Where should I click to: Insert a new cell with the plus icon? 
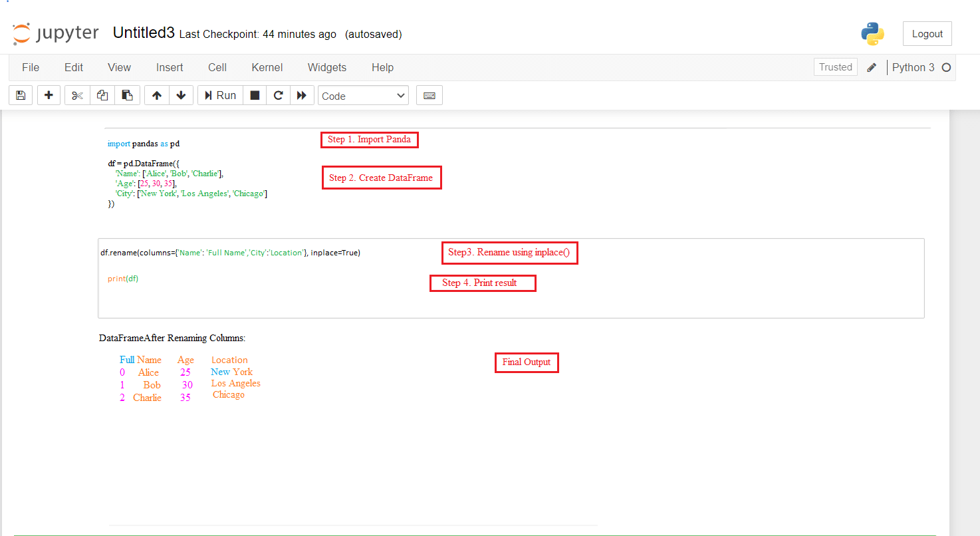point(48,95)
